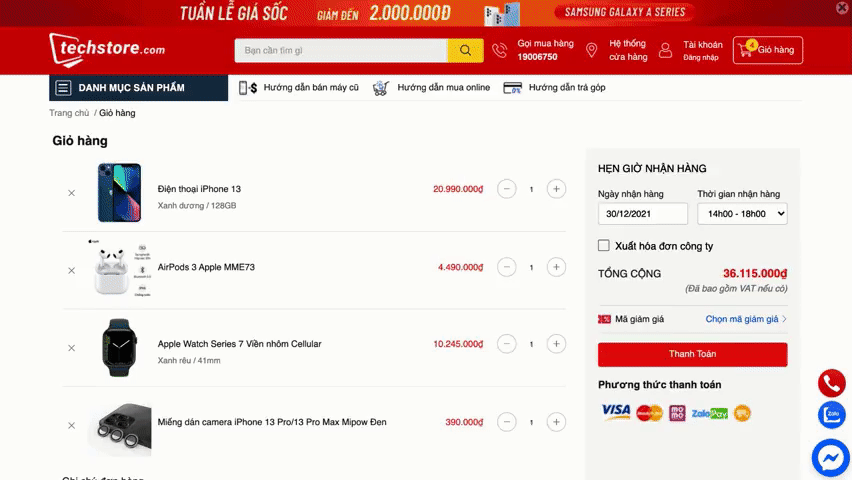Image resolution: width=852 pixels, height=480 pixels.
Task: Click the hamburger icon in category menu
Action: (63, 88)
